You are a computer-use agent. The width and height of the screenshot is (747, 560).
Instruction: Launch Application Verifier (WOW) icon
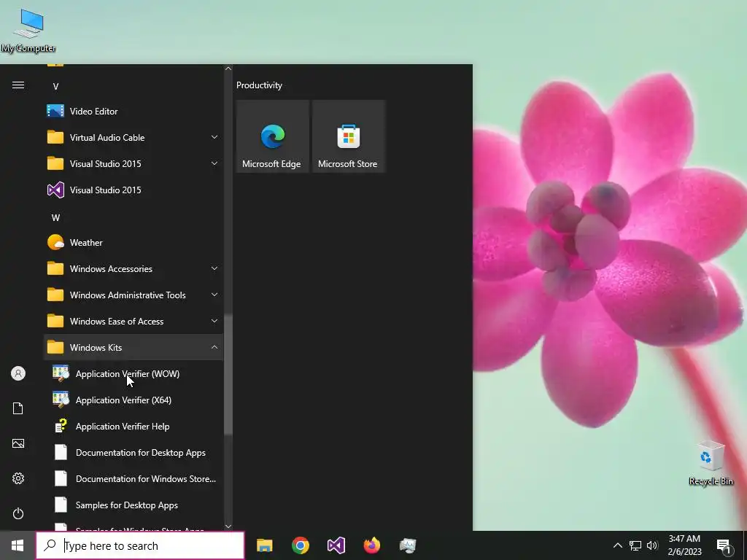pyautogui.click(x=61, y=373)
